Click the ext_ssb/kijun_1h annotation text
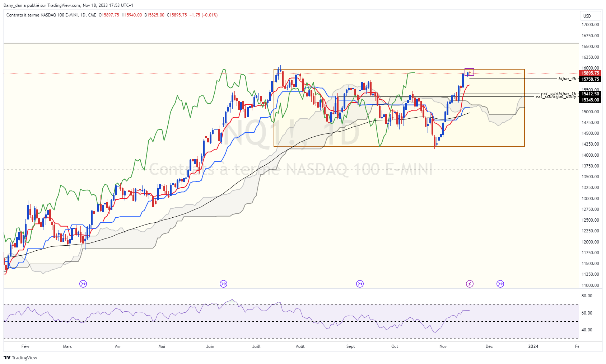The height and width of the screenshot is (364, 606). [558, 94]
